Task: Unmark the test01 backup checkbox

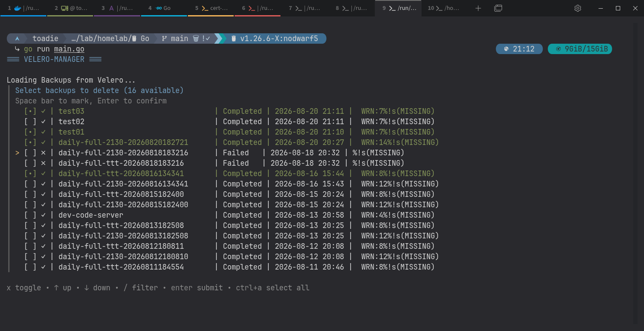Action: tap(30, 132)
